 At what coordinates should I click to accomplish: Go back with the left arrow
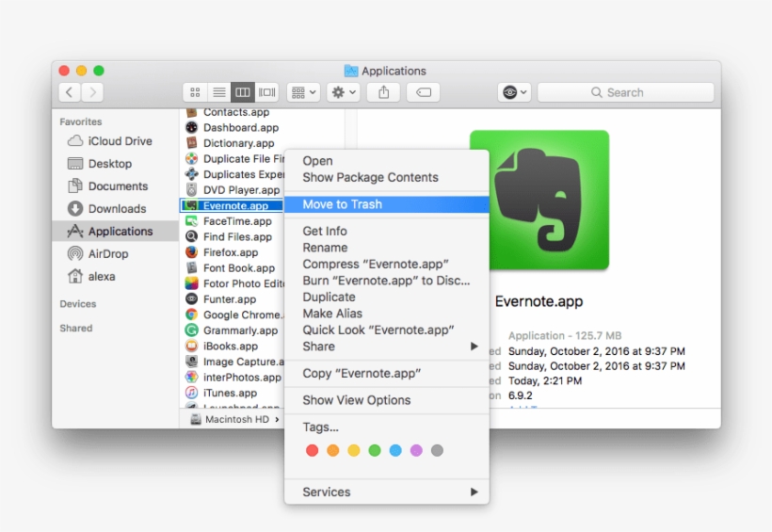[x=70, y=92]
